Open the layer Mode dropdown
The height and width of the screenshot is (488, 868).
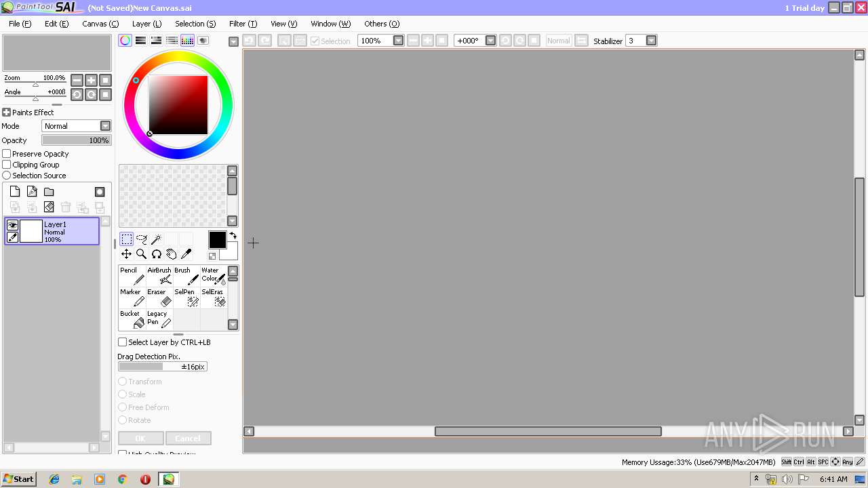pyautogui.click(x=105, y=126)
